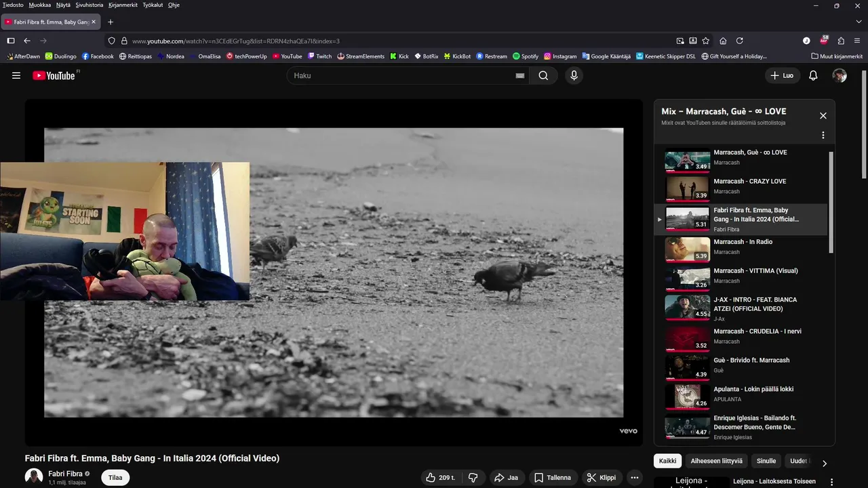
Task: Show more filter chips with right chevron
Action: tap(825, 464)
